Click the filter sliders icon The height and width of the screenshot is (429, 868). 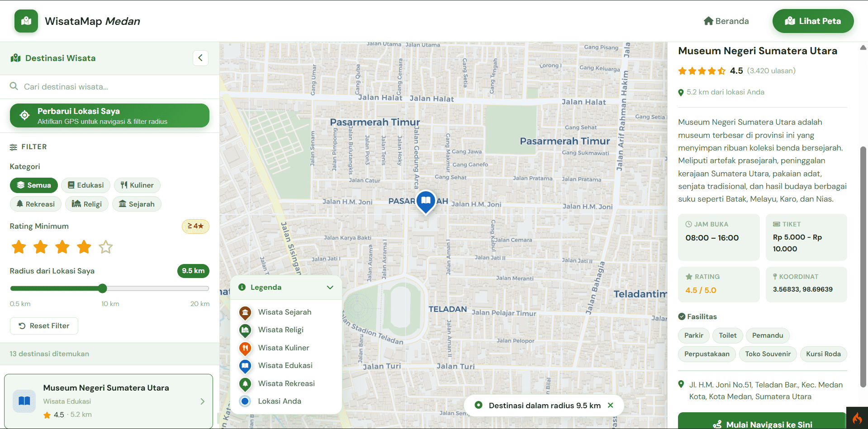[14, 147]
